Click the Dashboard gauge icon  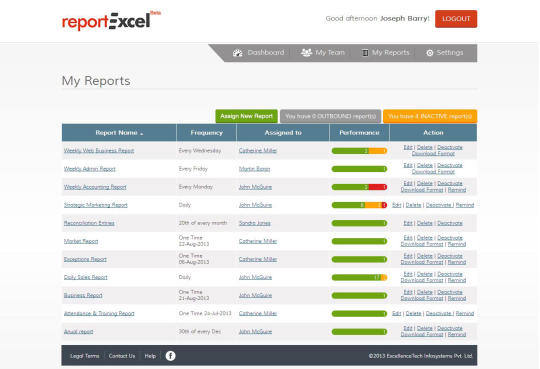click(238, 53)
